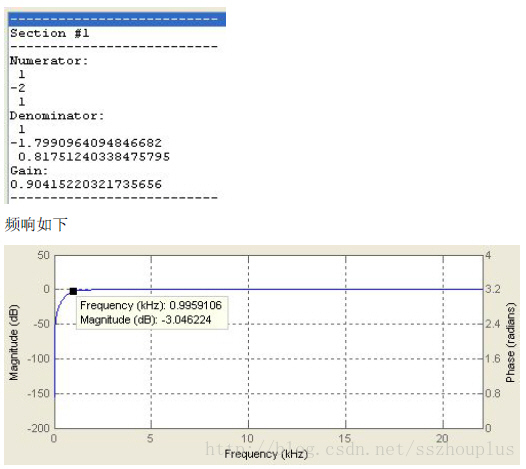Click the x-axis tick label '20'
Screen dimensions: 526x469
click(442, 438)
